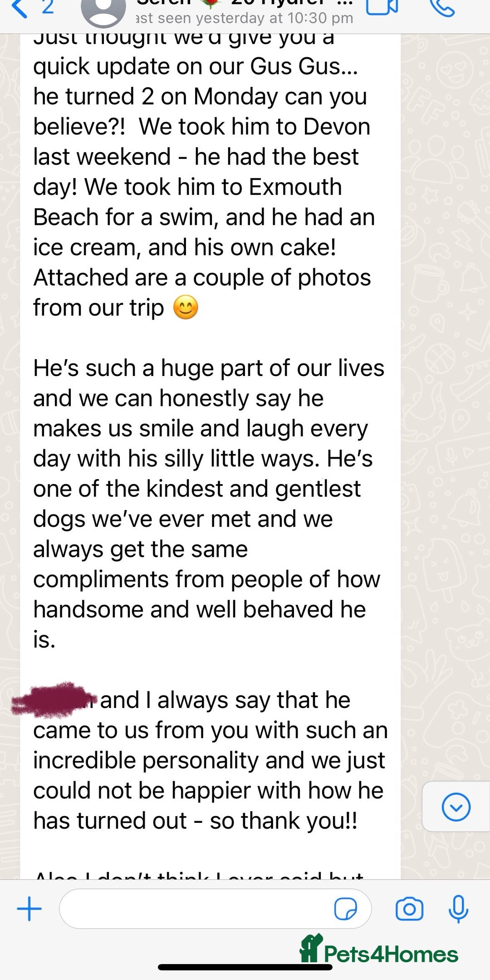Launch the camera from the chat bar

click(x=409, y=909)
